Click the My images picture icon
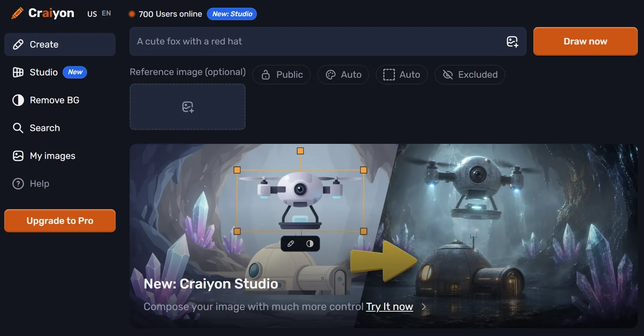The image size is (644, 336). 18,156
